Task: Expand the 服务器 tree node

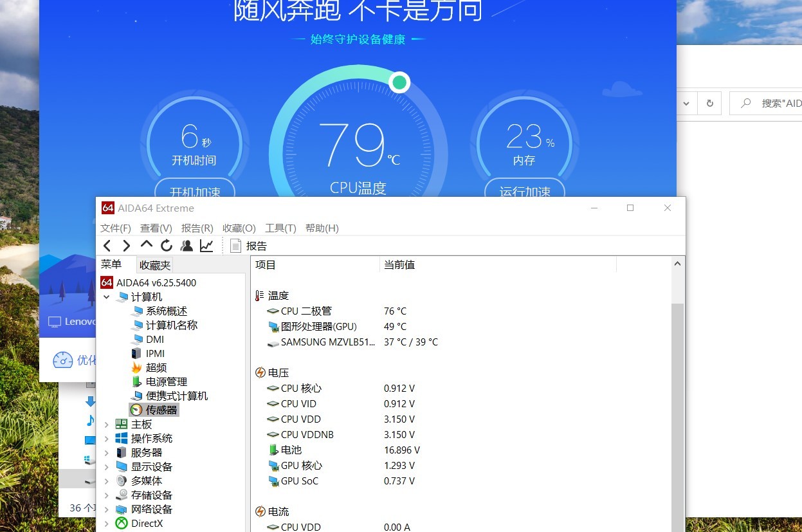Action: [x=107, y=452]
